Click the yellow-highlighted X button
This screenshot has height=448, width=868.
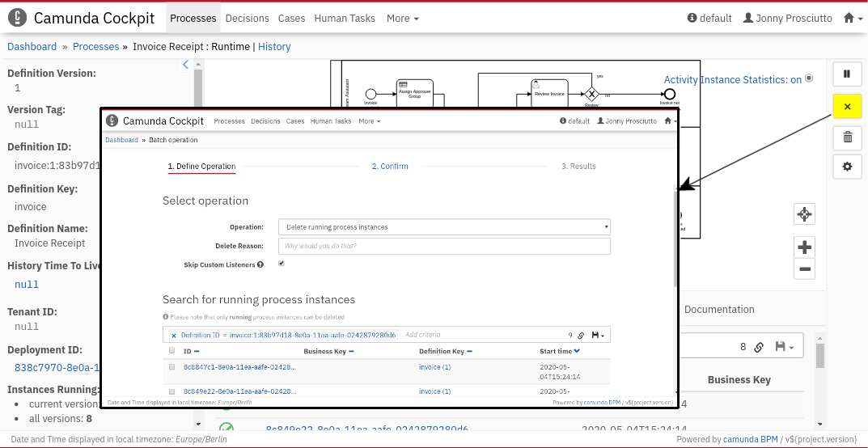click(x=847, y=106)
